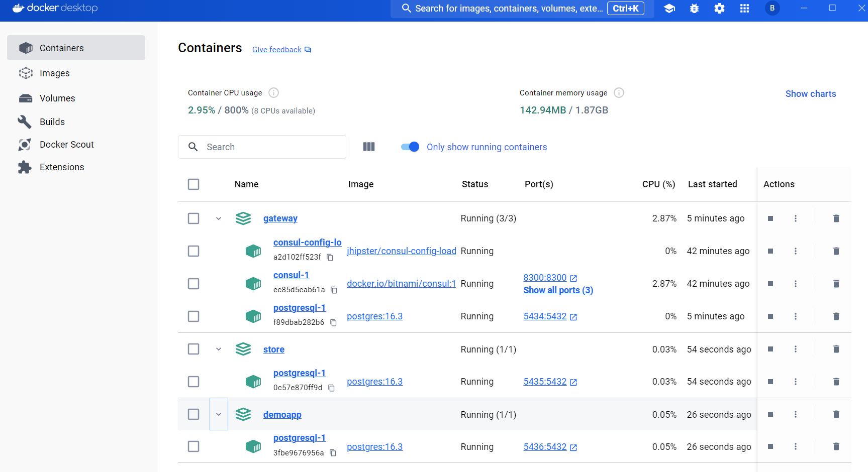The width and height of the screenshot is (868, 472).
Task: Copy container ID 3fbe9676956a
Action: (x=332, y=453)
